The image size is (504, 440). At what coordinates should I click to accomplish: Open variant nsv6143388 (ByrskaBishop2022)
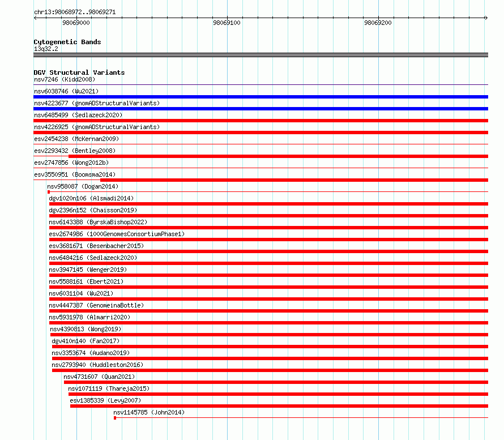[x=98, y=222]
